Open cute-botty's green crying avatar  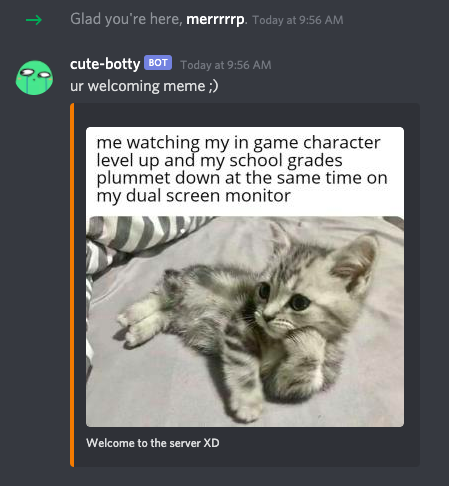(x=34, y=77)
